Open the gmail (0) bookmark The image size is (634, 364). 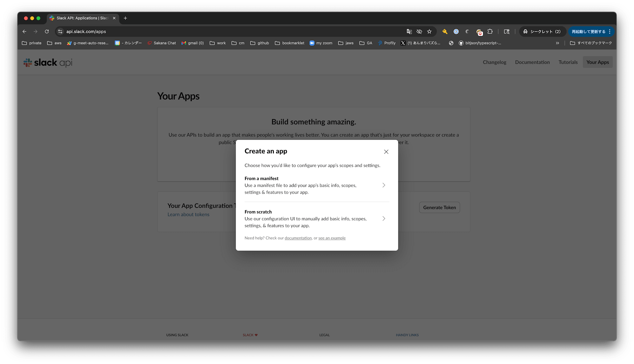[192, 43]
